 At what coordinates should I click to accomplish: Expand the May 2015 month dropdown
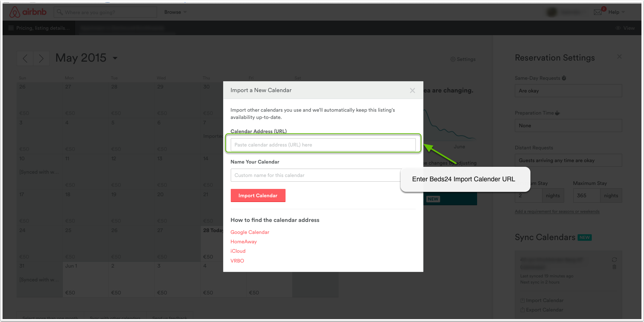(x=115, y=58)
